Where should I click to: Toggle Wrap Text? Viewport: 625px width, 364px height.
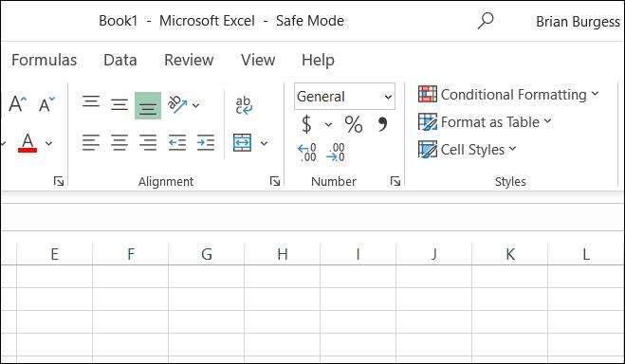[244, 105]
